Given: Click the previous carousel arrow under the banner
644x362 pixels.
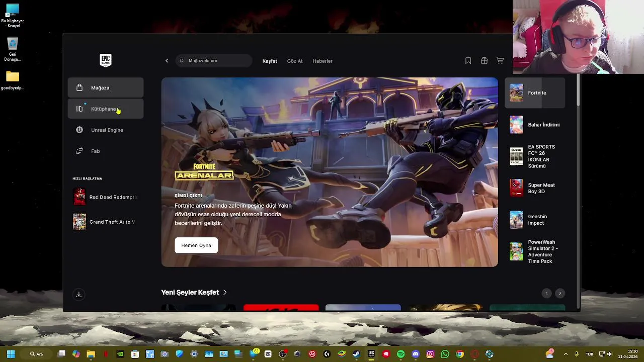Looking at the screenshot, I should [546, 293].
